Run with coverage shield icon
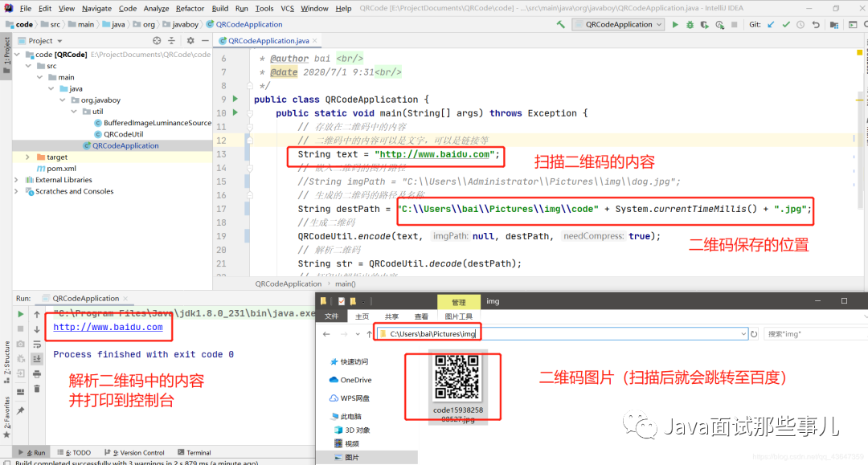Viewport: 868px width, 465px height. click(x=704, y=24)
